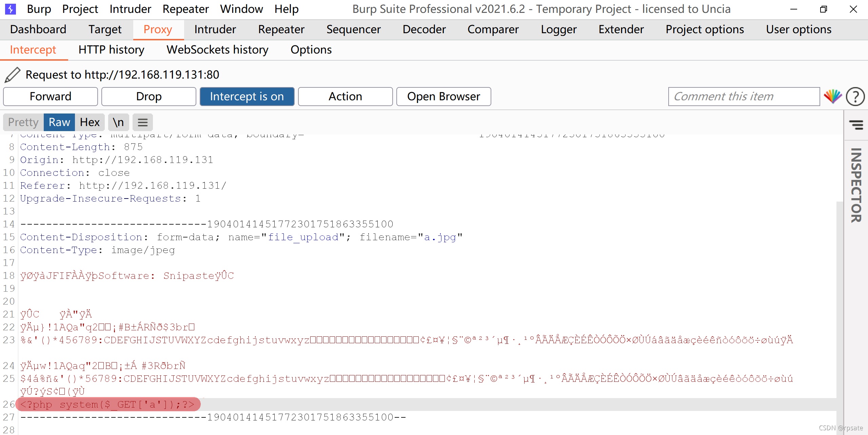Open the Burp menu
The width and height of the screenshot is (868, 435).
coord(39,9)
